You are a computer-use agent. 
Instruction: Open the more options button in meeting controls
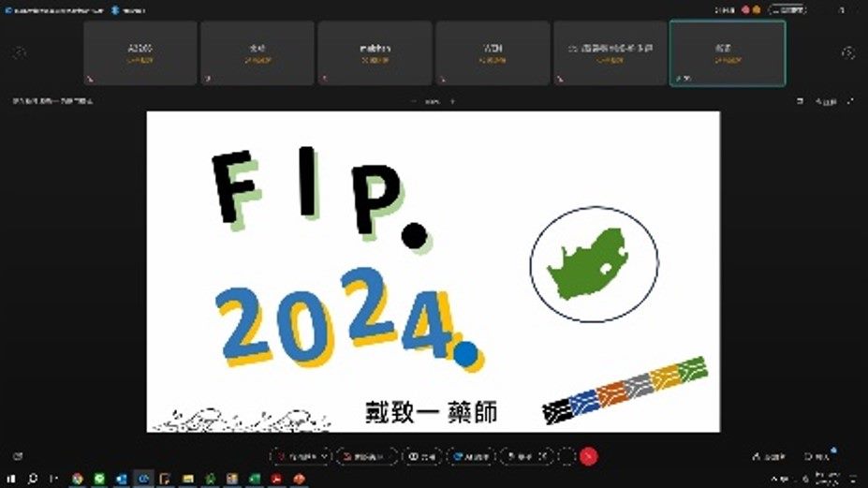pos(566,456)
